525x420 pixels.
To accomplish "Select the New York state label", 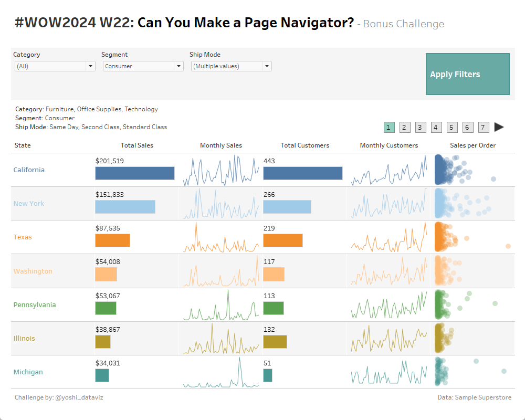I will tap(29, 203).
